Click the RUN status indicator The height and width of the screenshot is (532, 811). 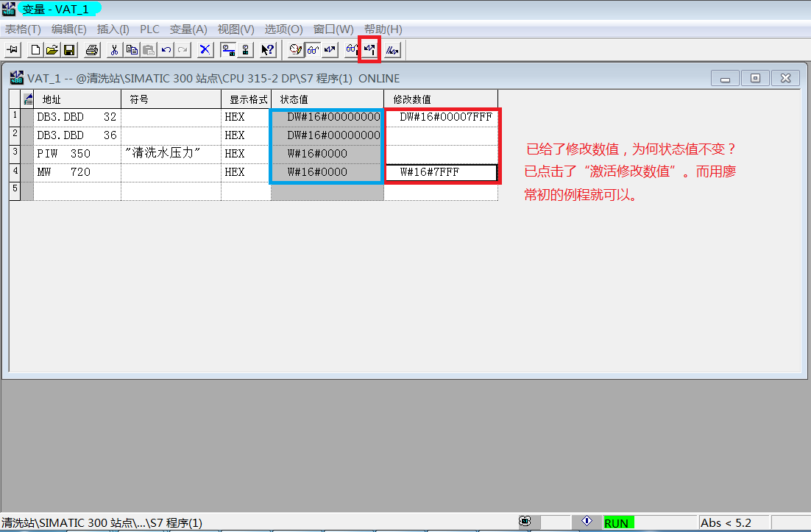pyautogui.click(x=619, y=522)
